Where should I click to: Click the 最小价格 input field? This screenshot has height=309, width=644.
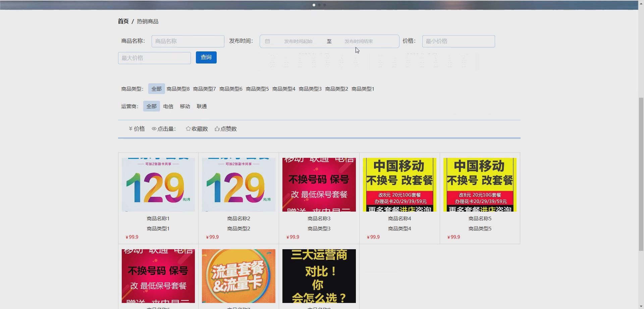point(459,41)
